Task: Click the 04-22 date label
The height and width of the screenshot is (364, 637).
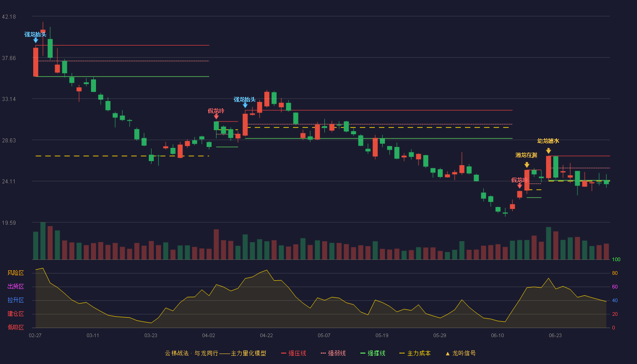Action: coord(266,335)
